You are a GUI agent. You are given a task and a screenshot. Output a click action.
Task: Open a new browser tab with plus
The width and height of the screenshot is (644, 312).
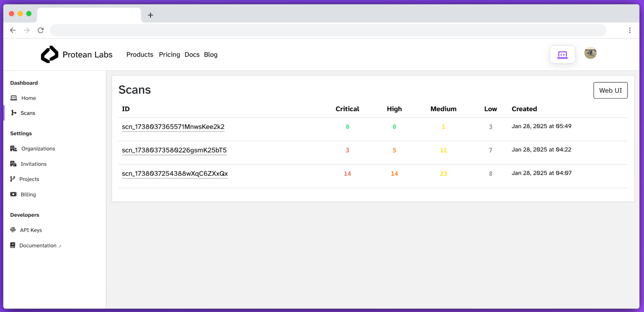pos(151,15)
